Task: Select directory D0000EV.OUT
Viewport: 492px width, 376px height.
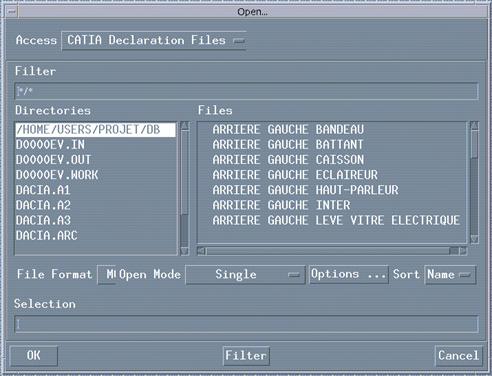Action: click(95, 160)
